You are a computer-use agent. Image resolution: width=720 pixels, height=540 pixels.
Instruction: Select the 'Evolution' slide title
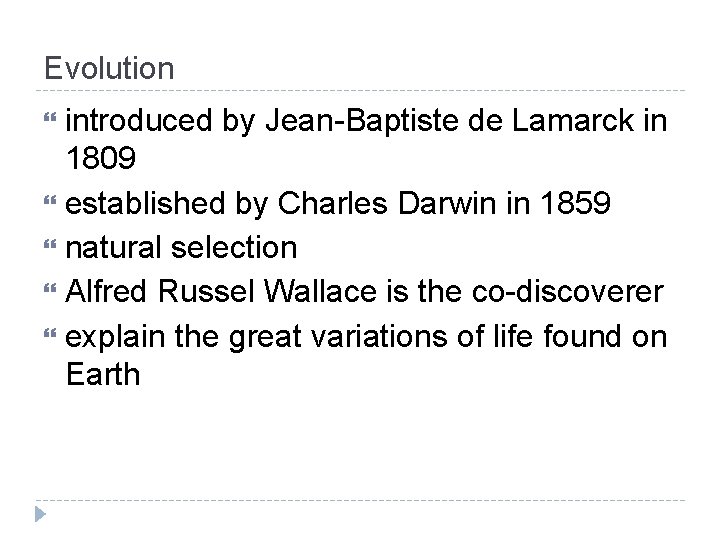tap(109, 68)
